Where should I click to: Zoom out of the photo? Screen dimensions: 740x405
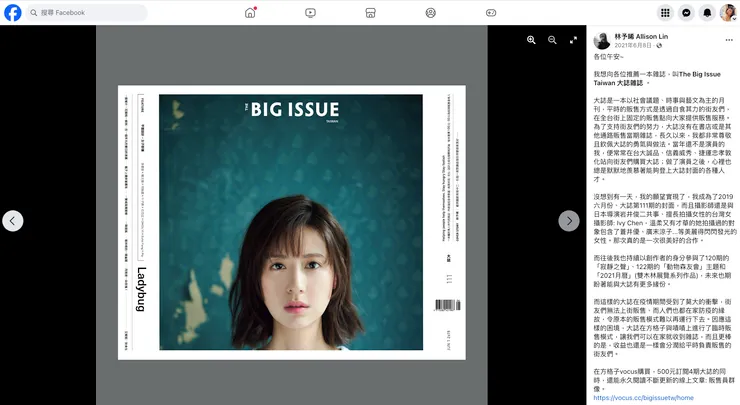(x=552, y=40)
